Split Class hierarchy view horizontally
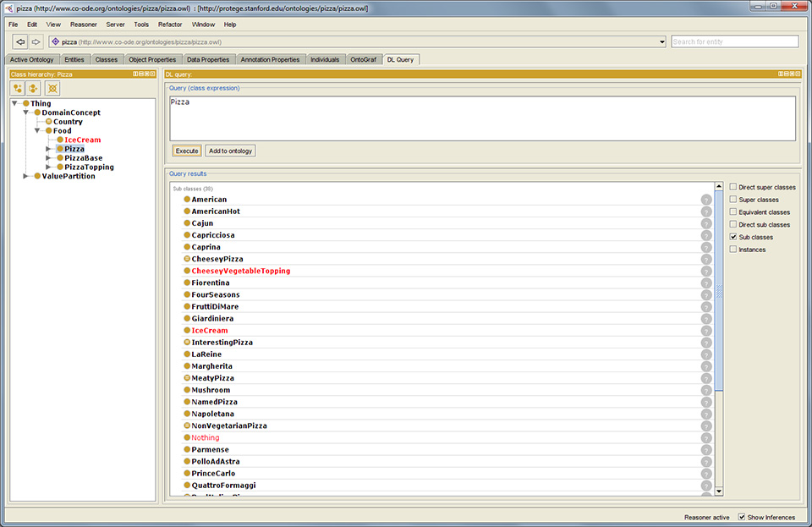The image size is (812, 527). pos(141,74)
